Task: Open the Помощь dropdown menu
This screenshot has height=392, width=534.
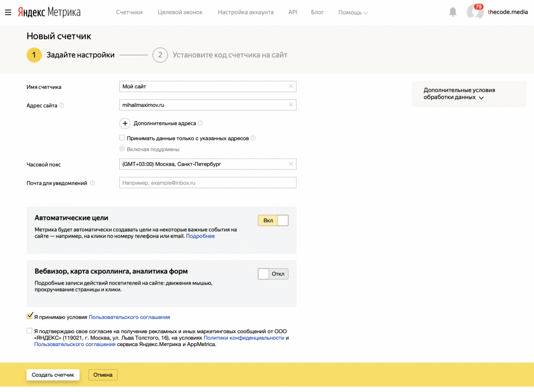Action: coord(353,12)
